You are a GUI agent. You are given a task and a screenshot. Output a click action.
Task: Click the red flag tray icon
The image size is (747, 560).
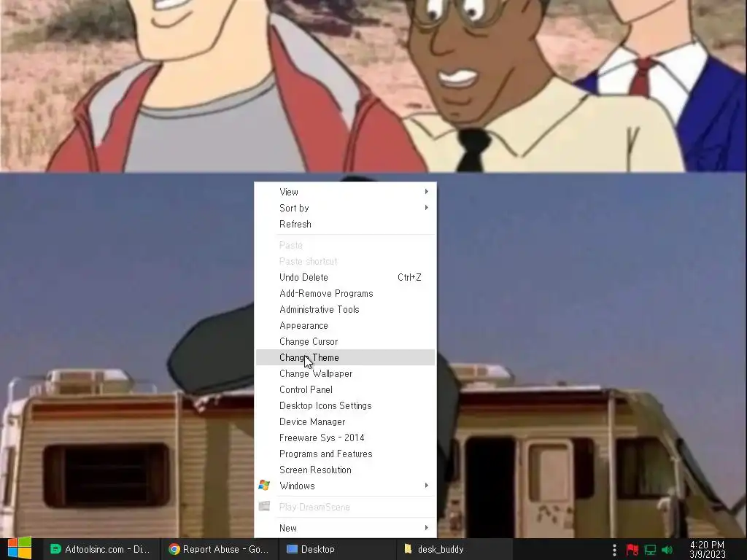point(632,550)
